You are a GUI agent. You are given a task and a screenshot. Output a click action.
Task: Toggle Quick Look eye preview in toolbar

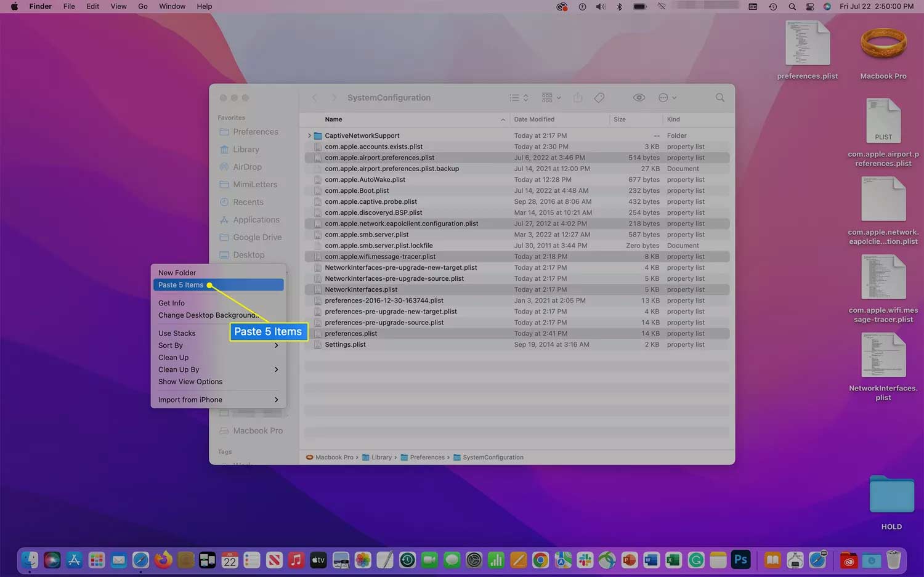point(639,97)
